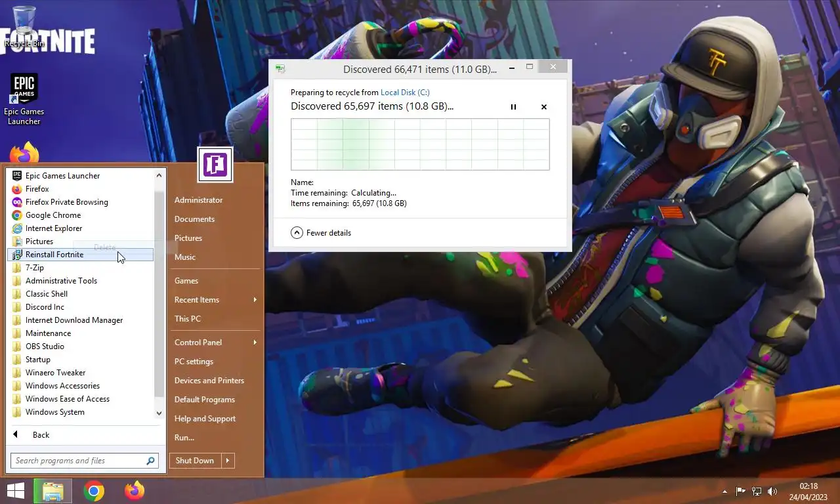Open the Recycle Bin desktop icon

(24, 26)
